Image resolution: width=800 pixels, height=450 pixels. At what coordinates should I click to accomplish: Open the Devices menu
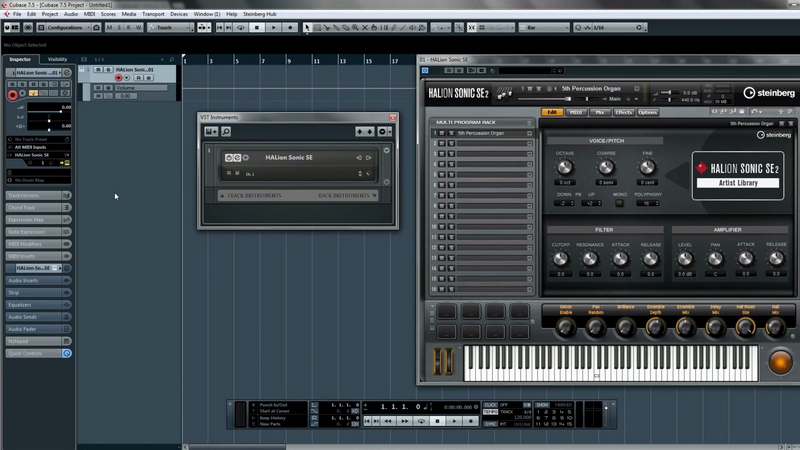[x=179, y=14]
